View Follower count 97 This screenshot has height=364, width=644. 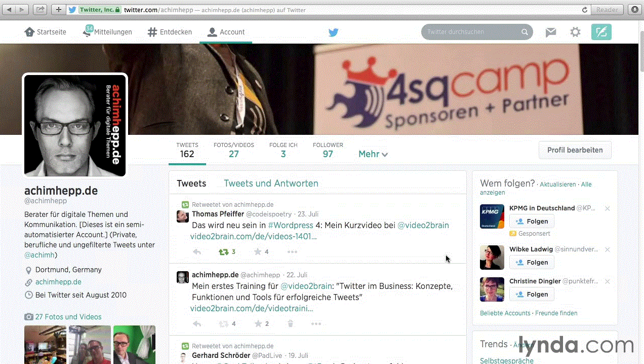coord(328,150)
